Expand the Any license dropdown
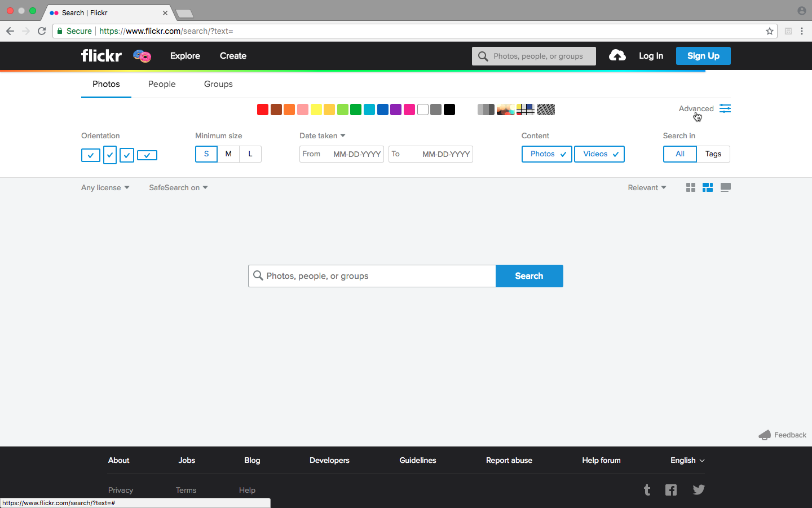This screenshot has height=508, width=812. (x=105, y=188)
